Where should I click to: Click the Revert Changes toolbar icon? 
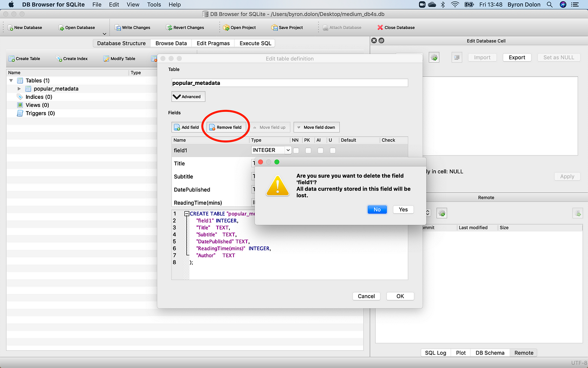169,28
